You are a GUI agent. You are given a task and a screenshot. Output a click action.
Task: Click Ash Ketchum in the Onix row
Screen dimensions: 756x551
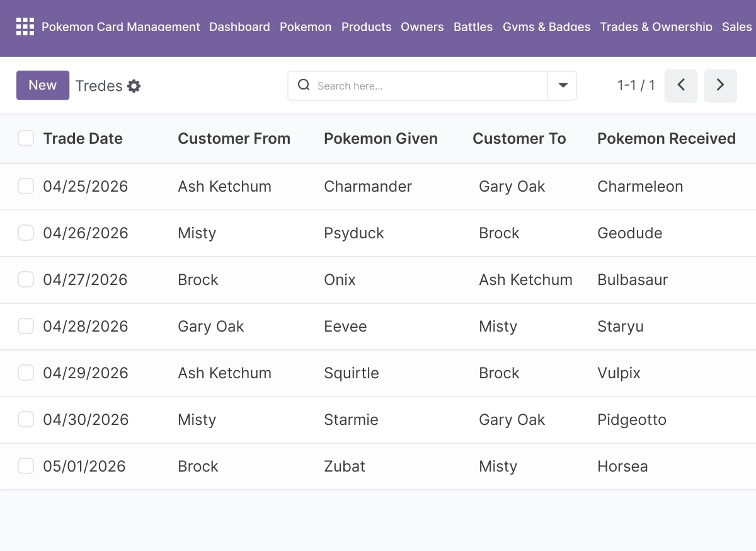[525, 280]
